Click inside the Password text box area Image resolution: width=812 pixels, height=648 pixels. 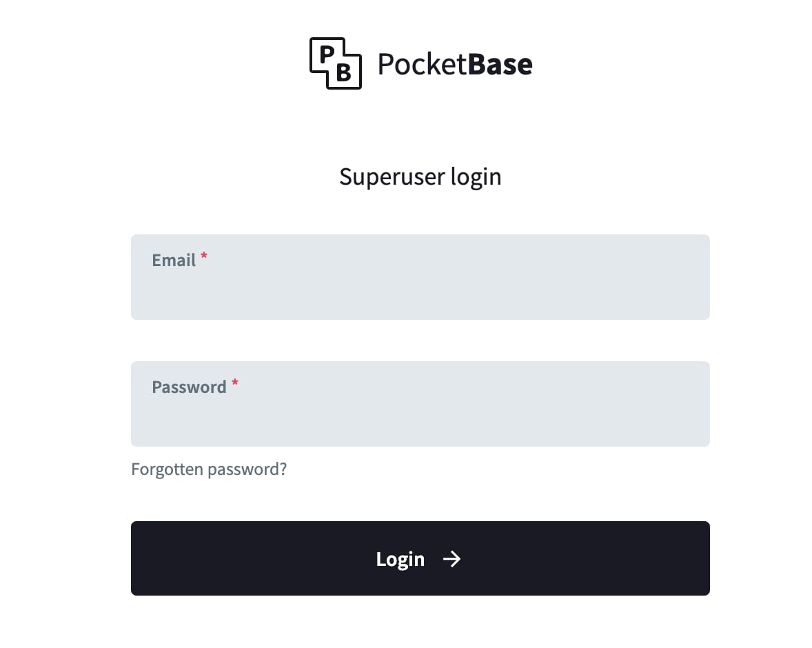pyautogui.click(x=420, y=417)
